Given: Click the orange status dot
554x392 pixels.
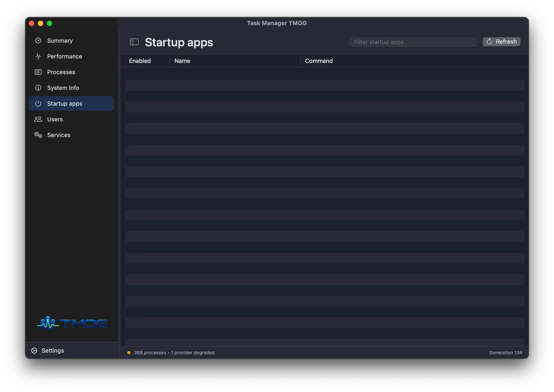Looking at the screenshot, I should pos(129,353).
